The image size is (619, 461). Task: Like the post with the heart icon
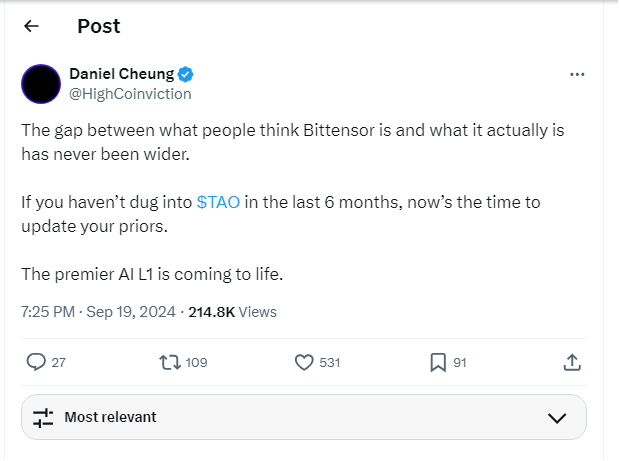point(305,362)
